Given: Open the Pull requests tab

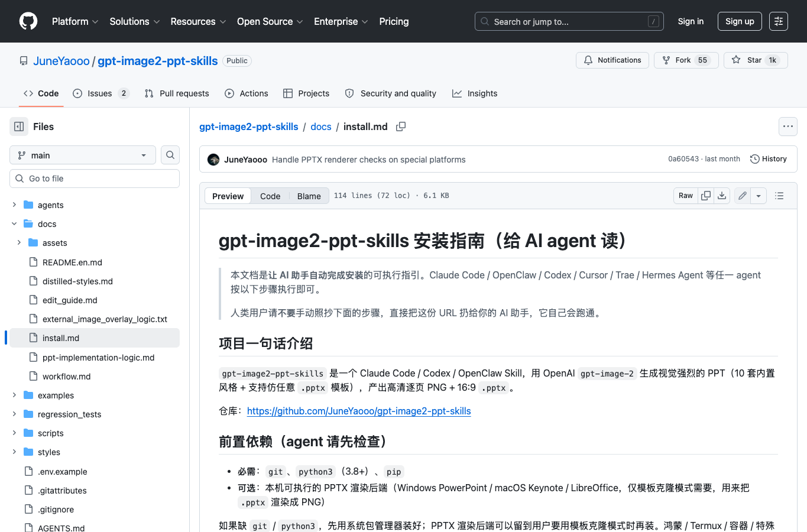Looking at the screenshot, I should click(177, 93).
